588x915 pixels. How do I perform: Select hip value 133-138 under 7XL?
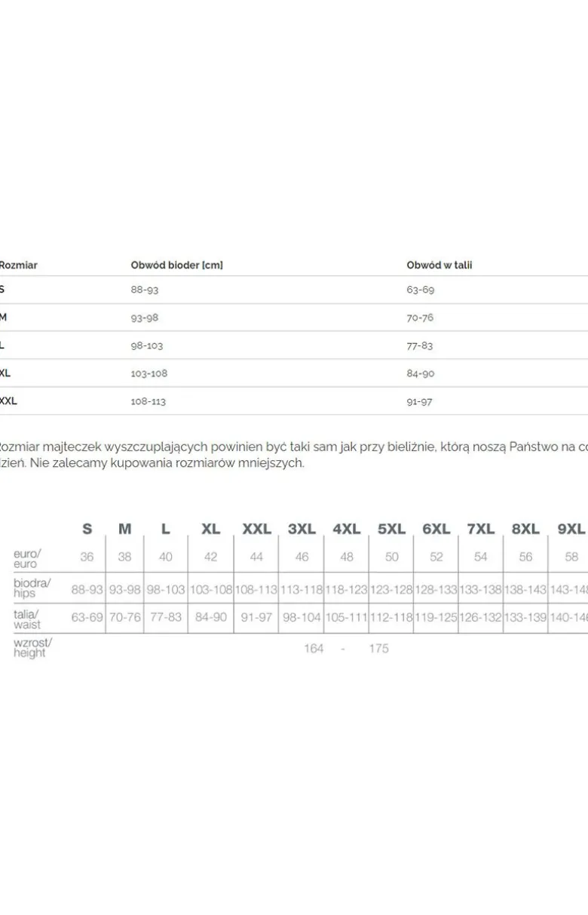pyautogui.click(x=481, y=589)
